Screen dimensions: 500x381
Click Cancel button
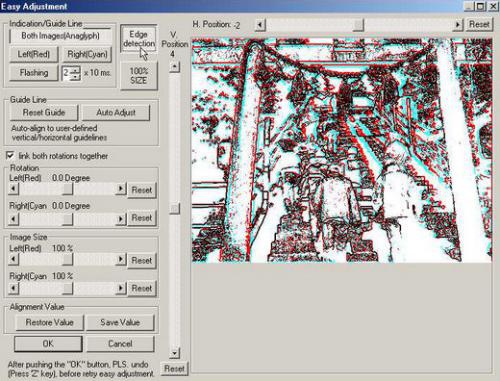[x=120, y=344]
